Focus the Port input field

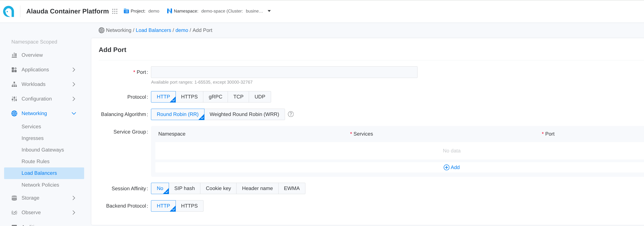coord(284,72)
